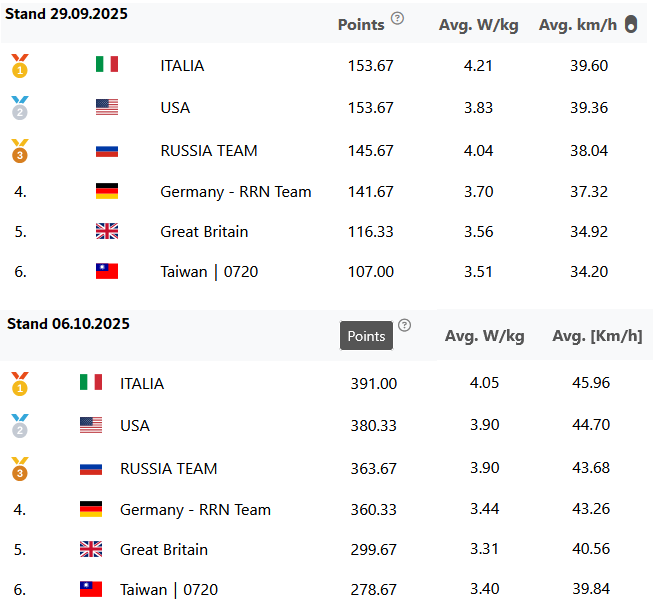Click the USA flag in the 29.09.2025 table
The width and height of the screenshot is (653, 616).
pos(107,108)
